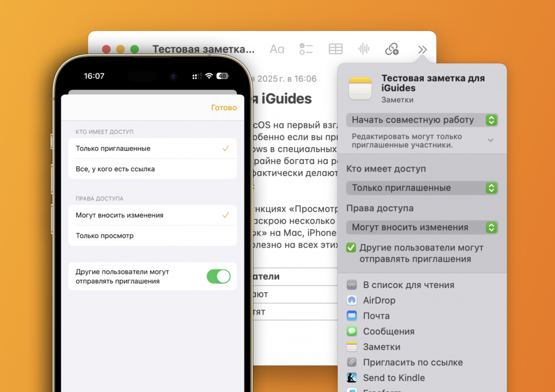Tap "ПРАВА ДОСТУПА" section header on iPhone
The width and height of the screenshot is (555, 392).
pyautogui.click(x=100, y=199)
